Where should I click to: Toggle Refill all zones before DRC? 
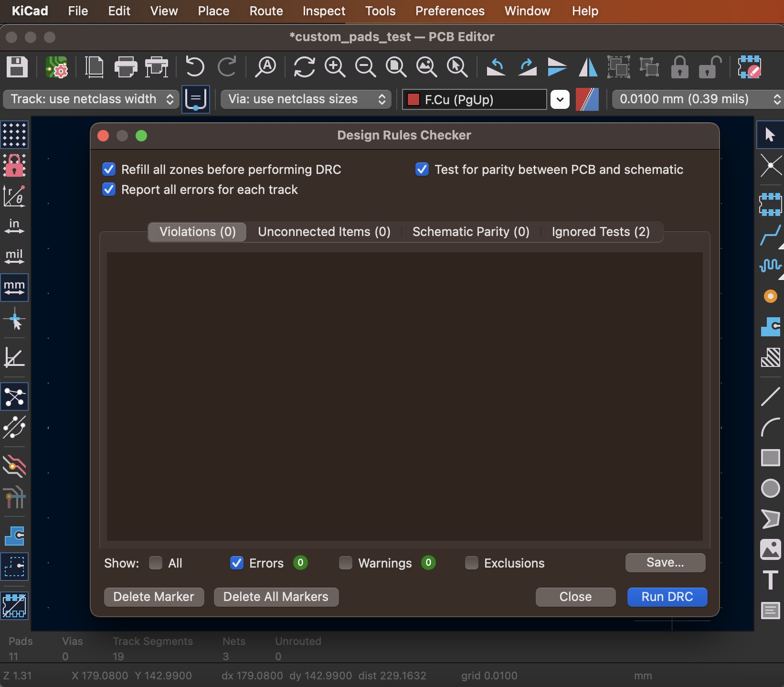(x=109, y=170)
